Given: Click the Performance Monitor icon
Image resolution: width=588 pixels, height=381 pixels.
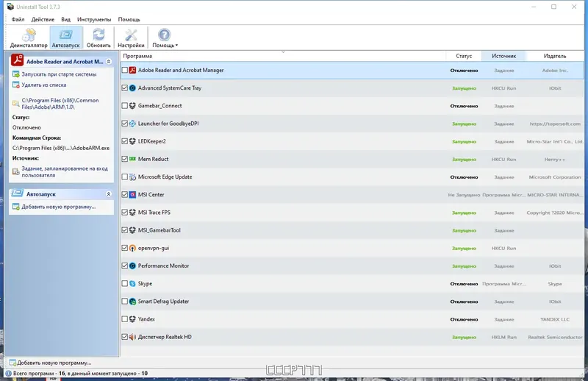Looking at the screenshot, I should [x=132, y=266].
